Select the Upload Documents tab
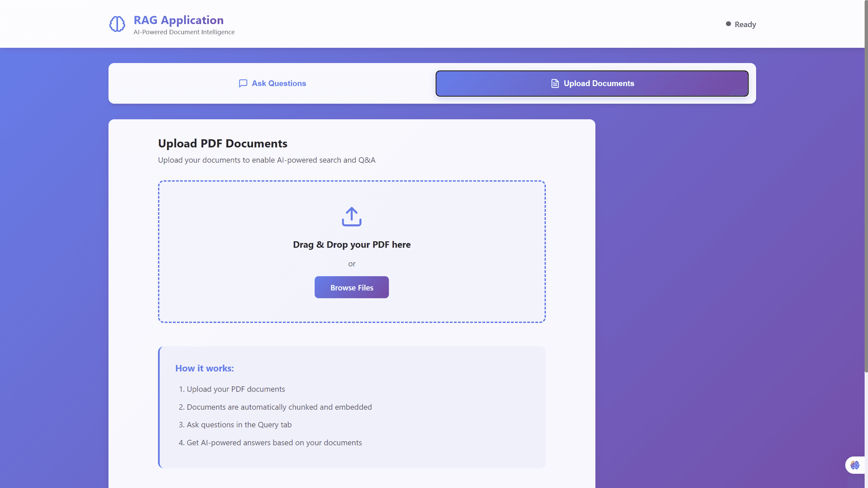This screenshot has height=488, width=868. point(592,83)
